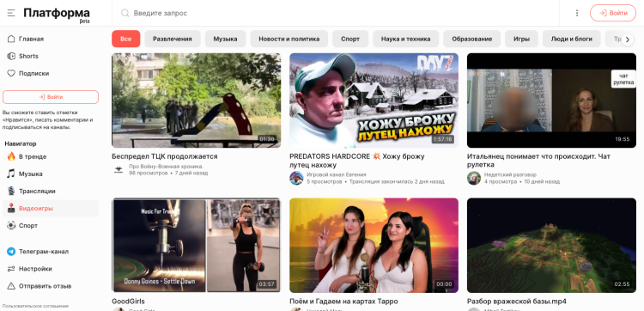Open Пользовательское соглашение link
This screenshot has height=311, width=644.
click(35, 306)
